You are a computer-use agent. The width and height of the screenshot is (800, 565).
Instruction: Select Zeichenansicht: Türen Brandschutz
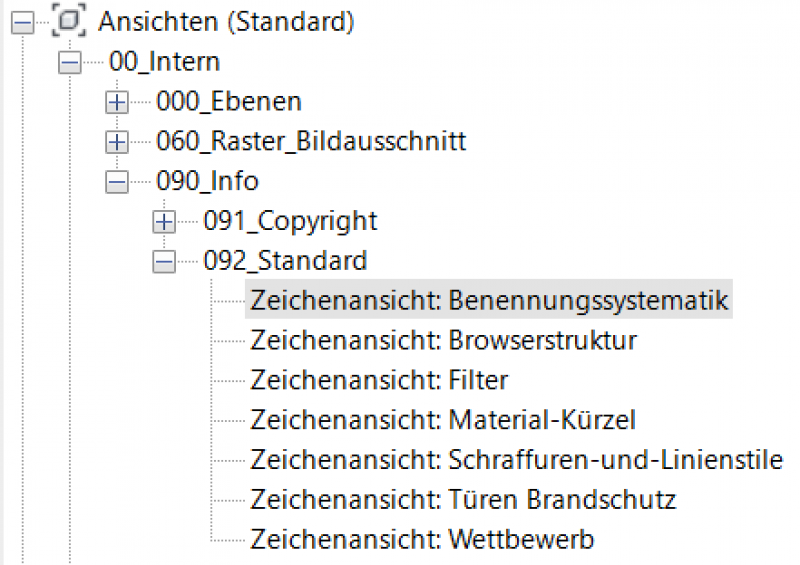point(463,499)
